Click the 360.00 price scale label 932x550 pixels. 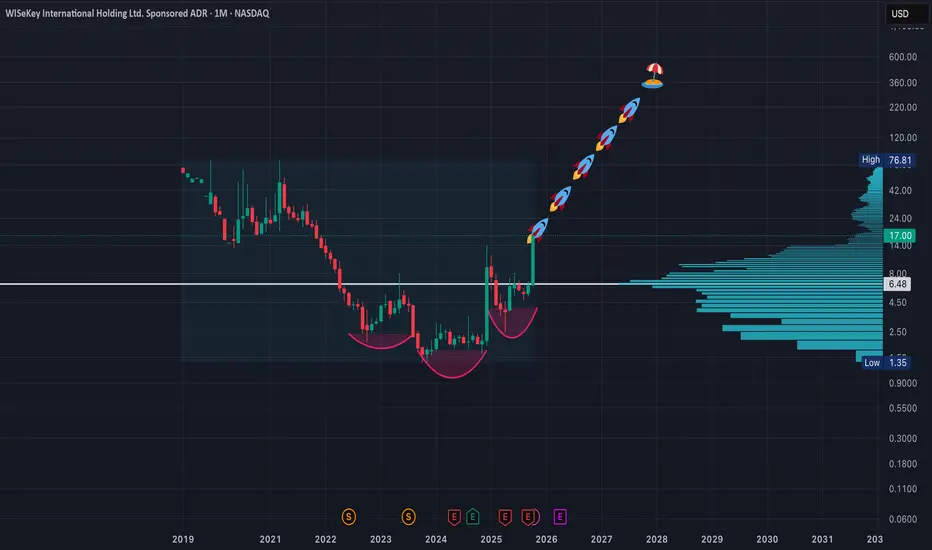(x=902, y=83)
